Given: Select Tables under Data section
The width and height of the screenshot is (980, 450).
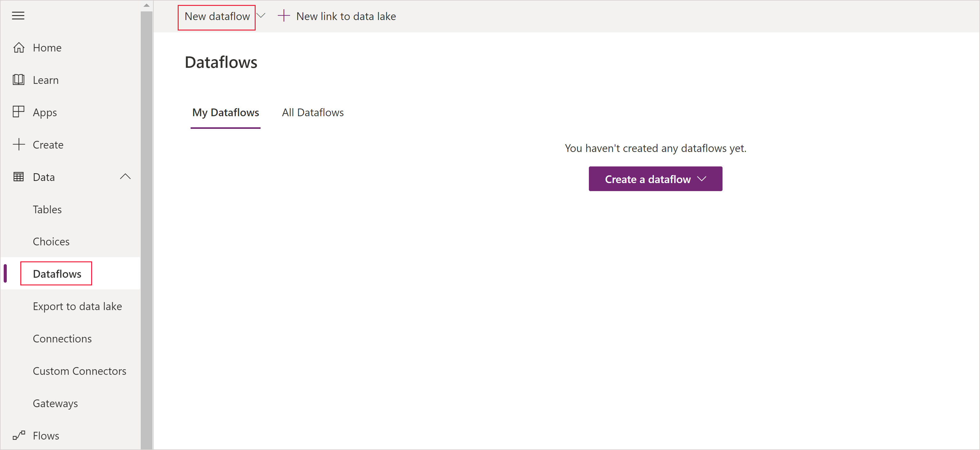Looking at the screenshot, I should click(x=47, y=209).
